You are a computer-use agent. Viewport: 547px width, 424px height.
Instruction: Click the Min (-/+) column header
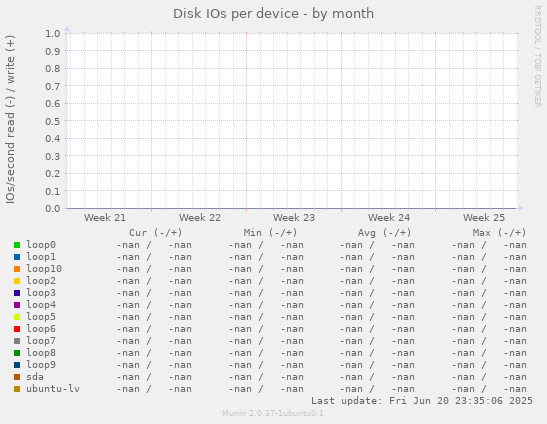[270, 233]
